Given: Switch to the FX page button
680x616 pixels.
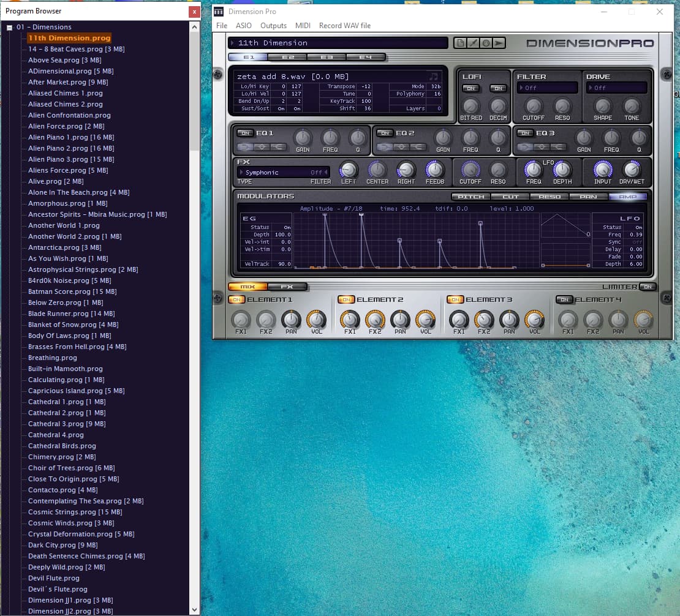Looking at the screenshot, I should point(287,287).
